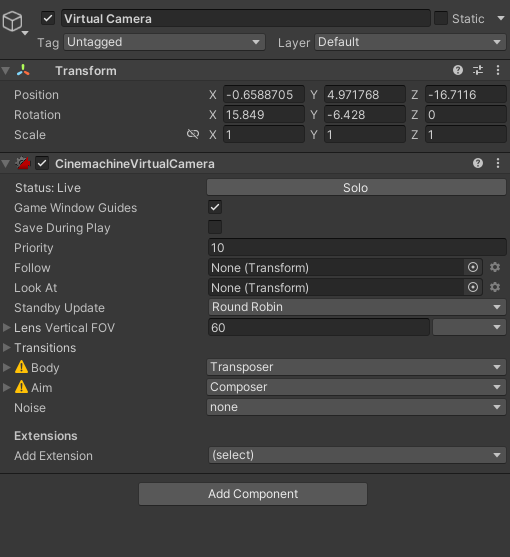Open the Transform help icon
This screenshot has height=557, width=510.
click(x=458, y=70)
